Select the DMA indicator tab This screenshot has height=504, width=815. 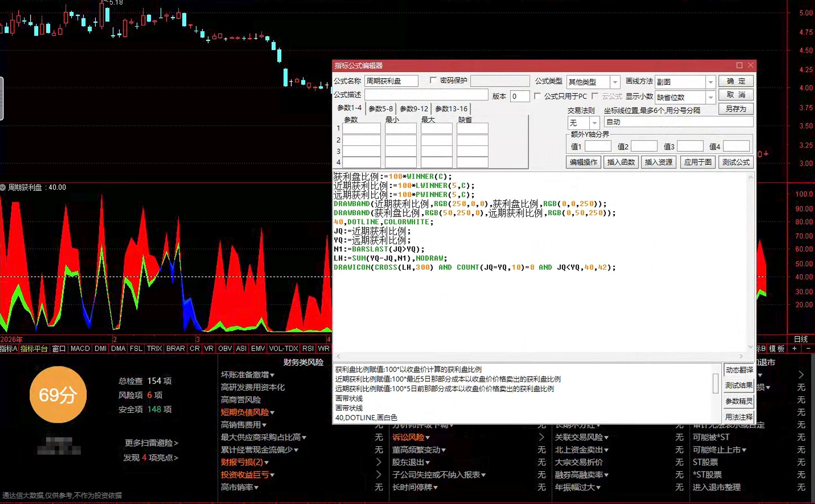click(x=118, y=349)
